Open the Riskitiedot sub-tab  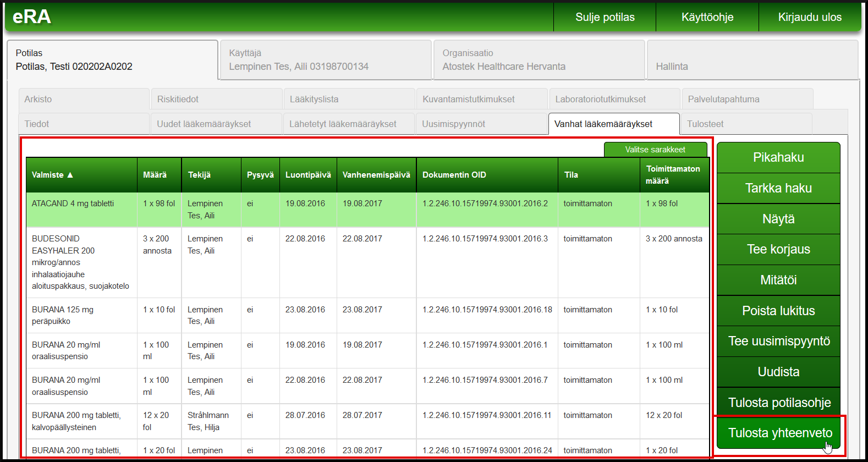coord(216,99)
